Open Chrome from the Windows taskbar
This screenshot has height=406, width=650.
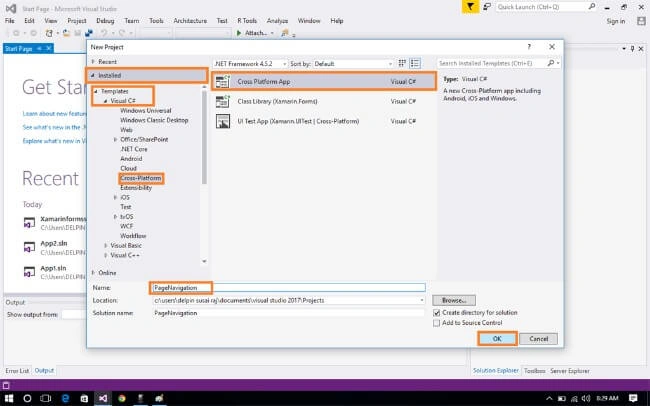(122, 398)
